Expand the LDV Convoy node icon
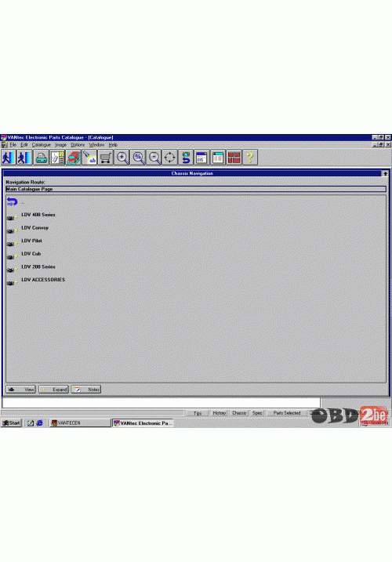Image resolution: width=392 pixels, height=562 pixels. point(13,230)
